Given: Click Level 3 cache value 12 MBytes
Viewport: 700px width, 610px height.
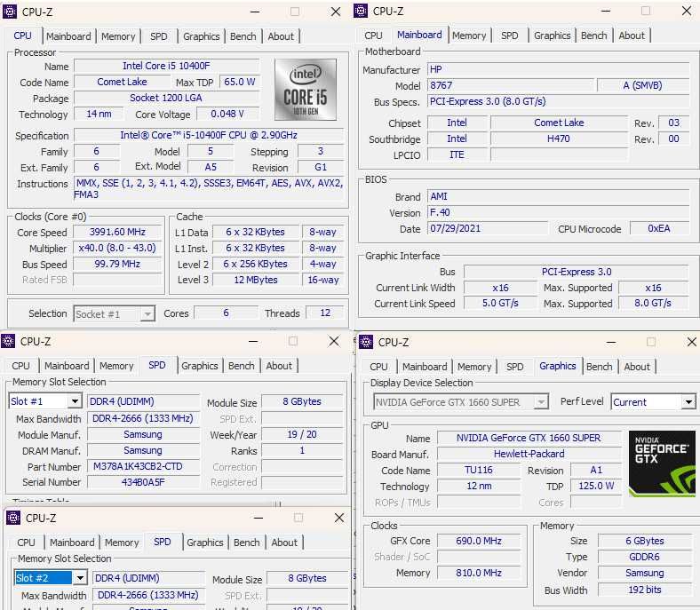Looking at the screenshot, I should (x=256, y=280).
